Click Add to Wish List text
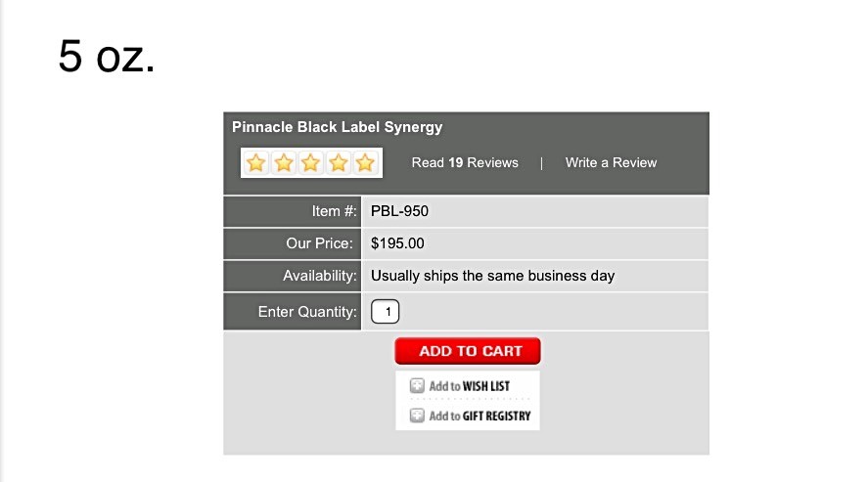The width and height of the screenshot is (868, 482). tap(470, 386)
